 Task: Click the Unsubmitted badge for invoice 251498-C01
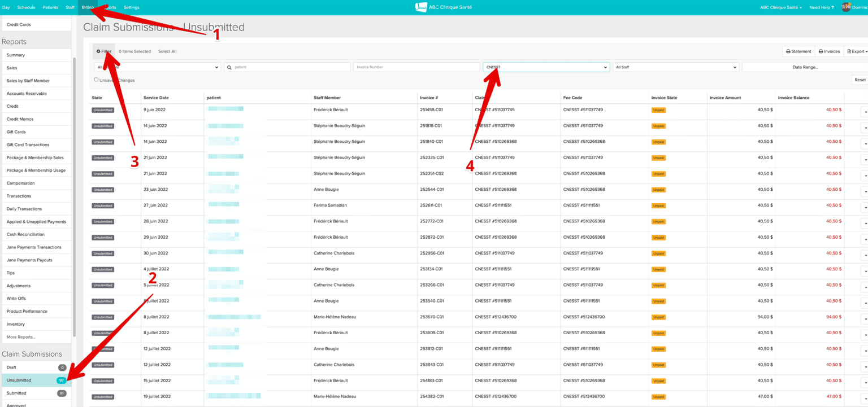point(103,110)
